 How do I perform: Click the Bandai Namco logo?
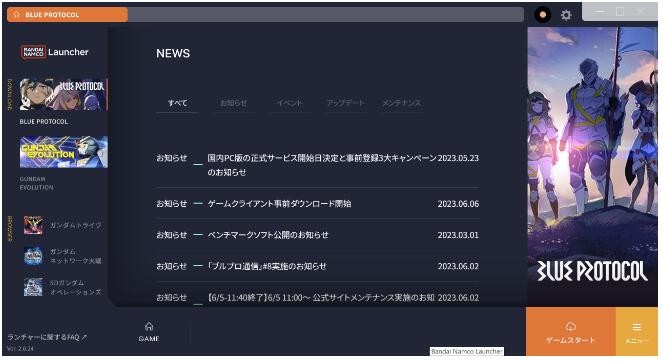coord(33,52)
